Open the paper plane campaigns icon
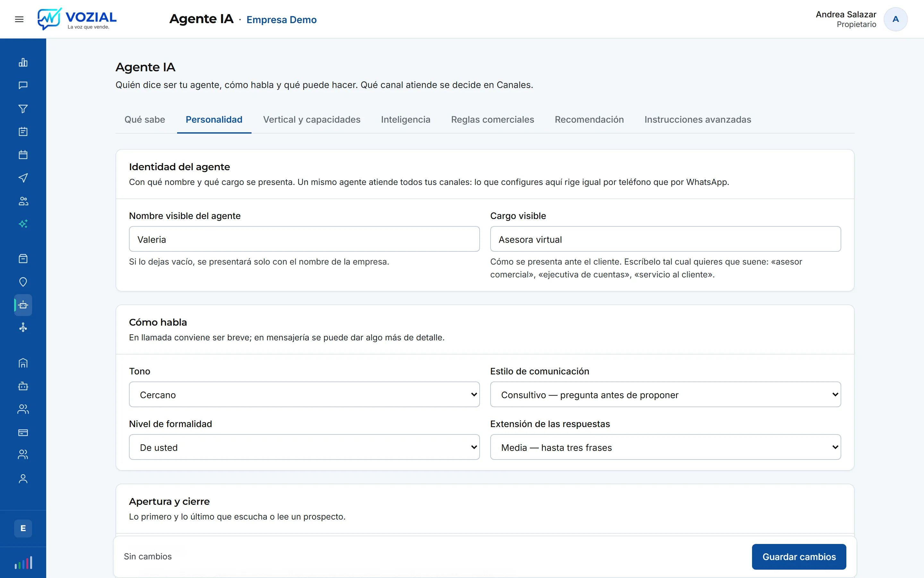Viewport: 924px width, 578px height. pyautogui.click(x=23, y=178)
